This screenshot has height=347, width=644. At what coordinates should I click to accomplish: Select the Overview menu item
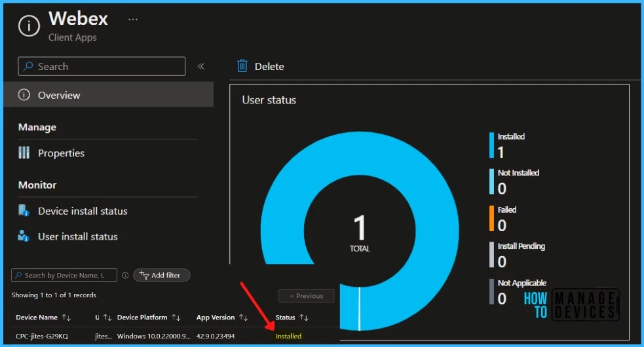pyautogui.click(x=109, y=95)
